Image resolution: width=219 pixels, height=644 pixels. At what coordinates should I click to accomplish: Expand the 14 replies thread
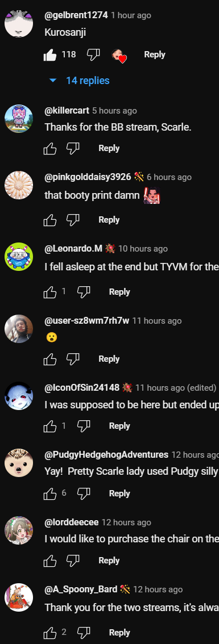pos(80,81)
